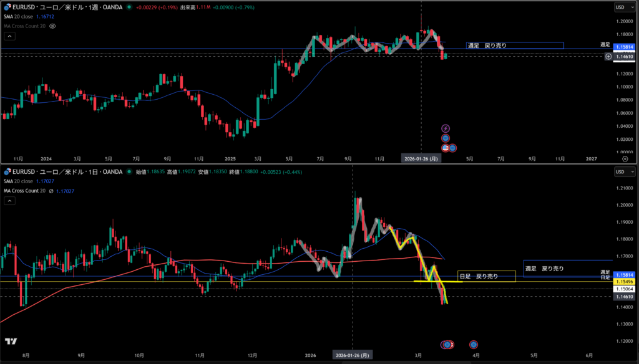Toggle MA Cross Count visibility on weekly chart
This screenshot has height=364, width=639.
[x=52, y=26]
